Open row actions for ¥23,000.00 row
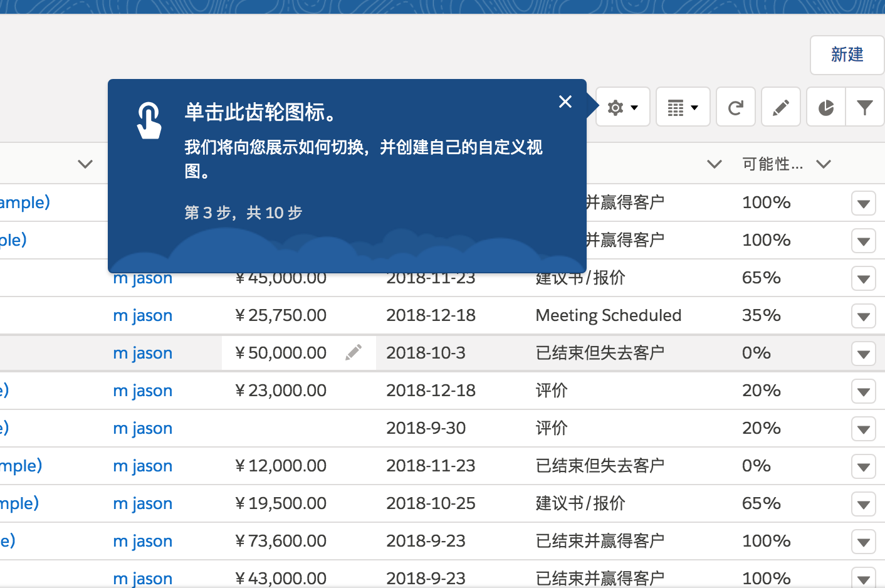The image size is (885, 588). pos(864,392)
